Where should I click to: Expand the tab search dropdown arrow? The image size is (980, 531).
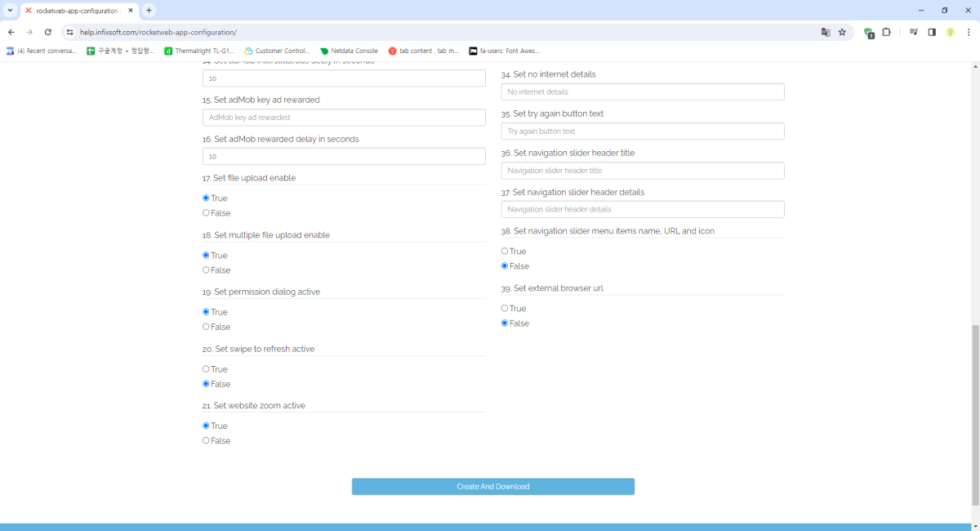(10, 11)
